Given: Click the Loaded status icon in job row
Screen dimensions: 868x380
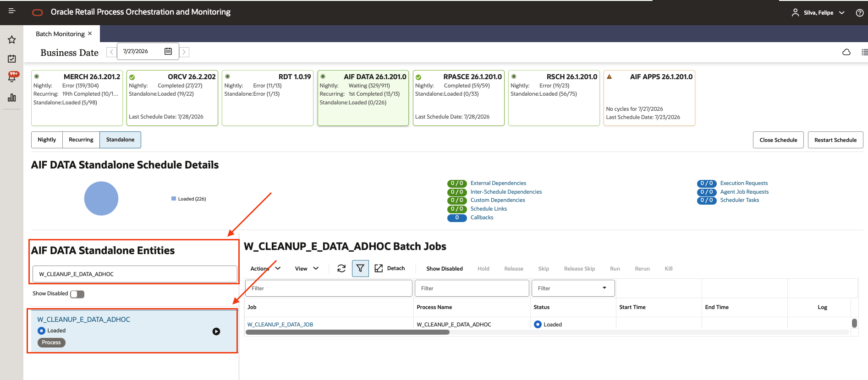Looking at the screenshot, I should [x=538, y=325].
